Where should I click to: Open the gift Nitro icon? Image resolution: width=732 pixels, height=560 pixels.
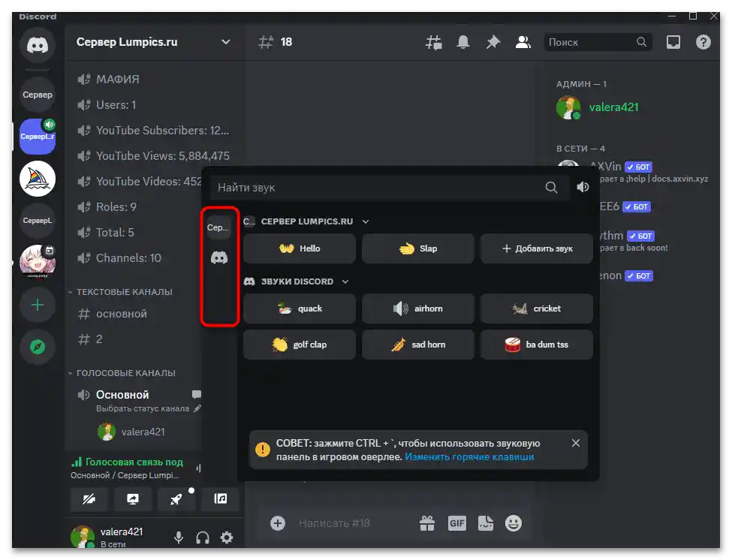pos(426,523)
